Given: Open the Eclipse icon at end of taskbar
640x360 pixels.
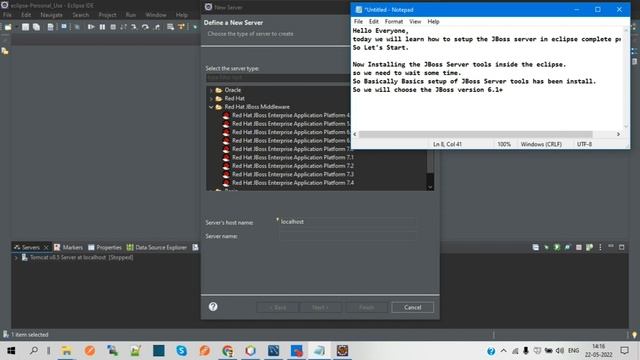Looking at the screenshot, I should (x=342, y=351).
